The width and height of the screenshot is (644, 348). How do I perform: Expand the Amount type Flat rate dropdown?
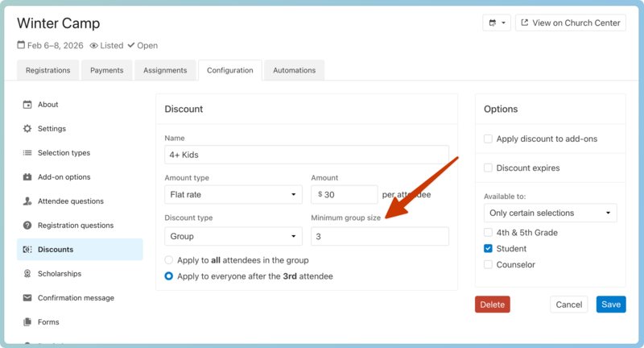[x=233, y=194]
